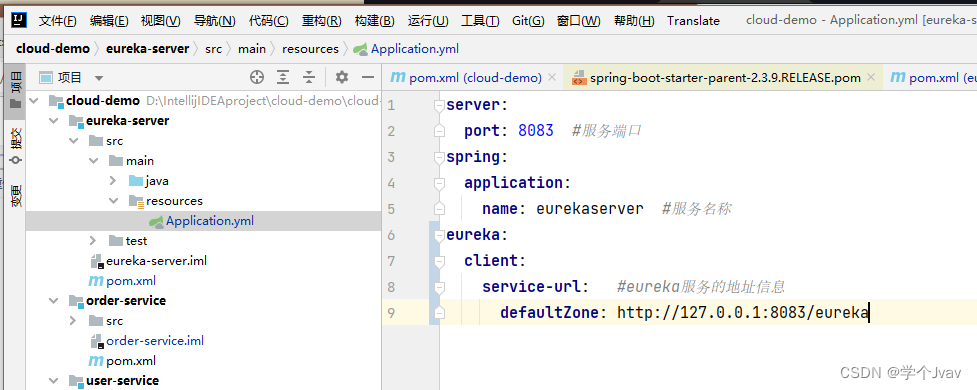977x390 pixels.
Task: Collapse the eureka-server src folder
Action: (73, 141)
